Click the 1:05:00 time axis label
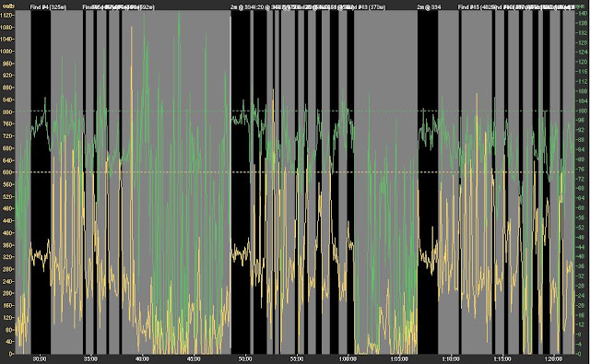The image size is (590, 364). click(x=399, y=359)
